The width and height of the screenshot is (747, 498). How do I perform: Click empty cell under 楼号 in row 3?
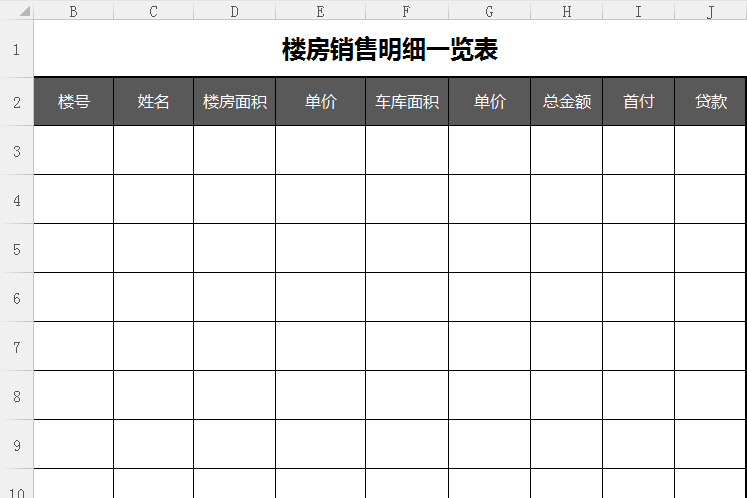click(74, 150)
